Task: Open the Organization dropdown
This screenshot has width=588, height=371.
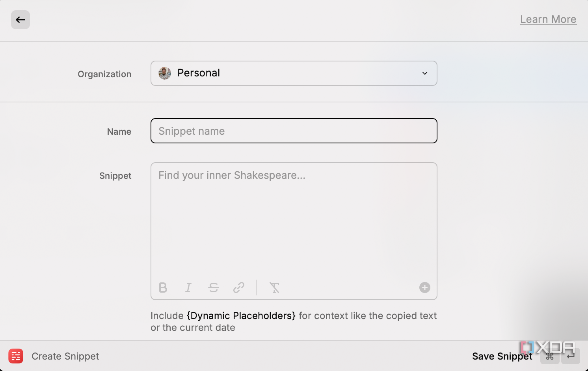Action: 294,73
